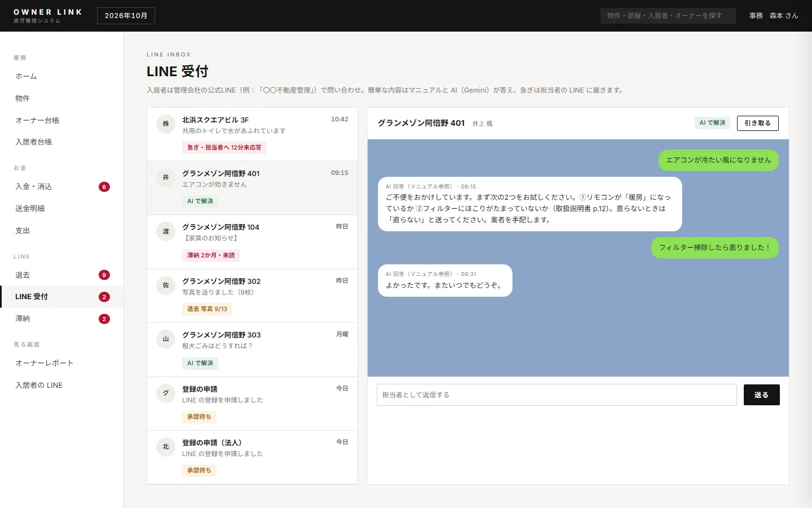Click the 退去 写真 9/13 tag
Image resolution: width=812 pixels, height=508 pixels.
coord(207,309)
